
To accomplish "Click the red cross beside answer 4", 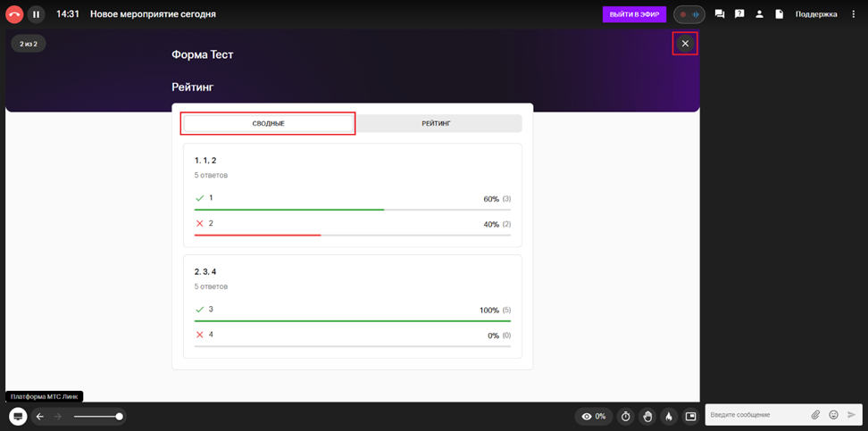I will pos(200,335).
